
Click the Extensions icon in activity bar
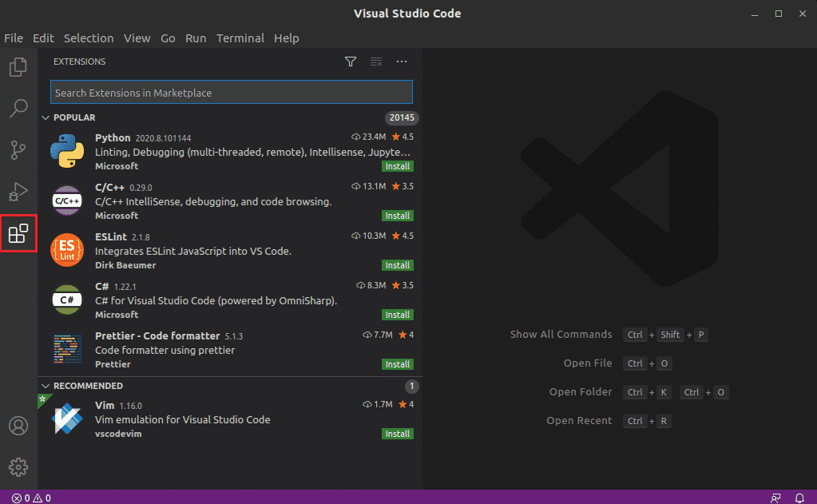pyautogui.click(x=18, y=233)
